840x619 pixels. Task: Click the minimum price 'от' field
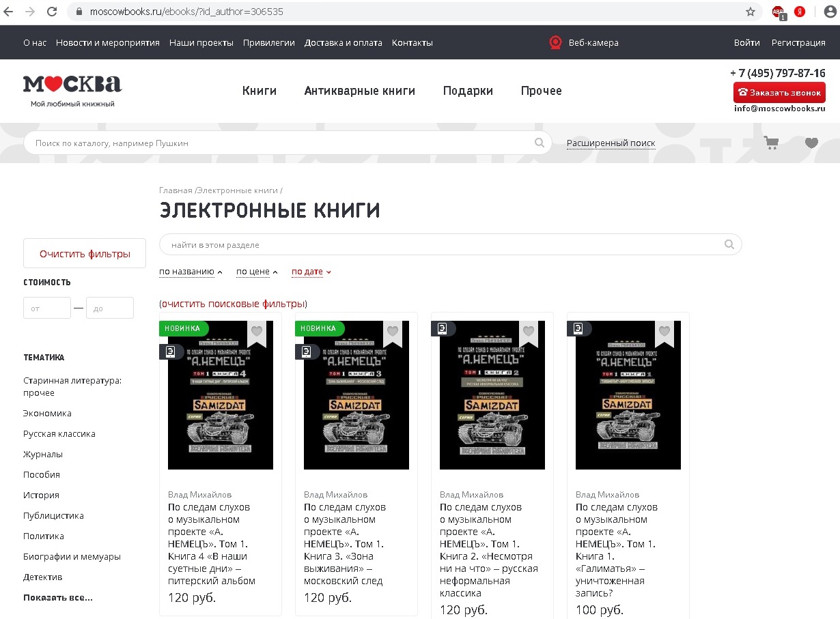pyautogui.click(x=47, y=308)
